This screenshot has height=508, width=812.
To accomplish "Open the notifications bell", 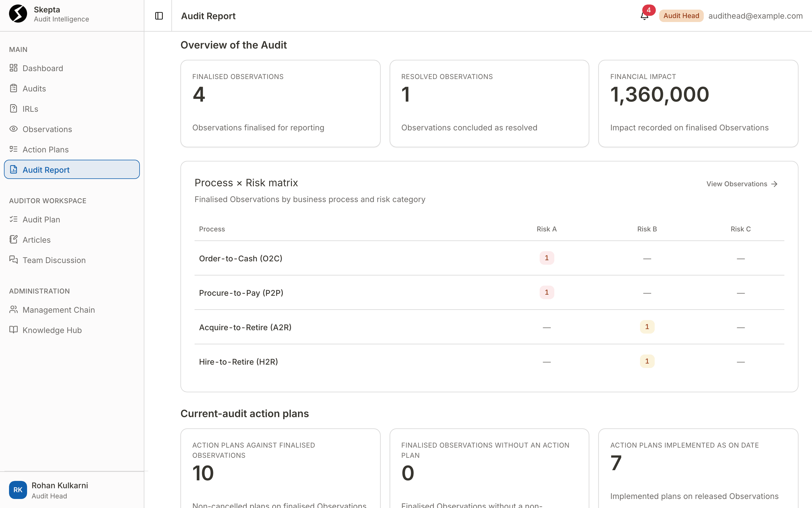I will click(x=644, y=16).
